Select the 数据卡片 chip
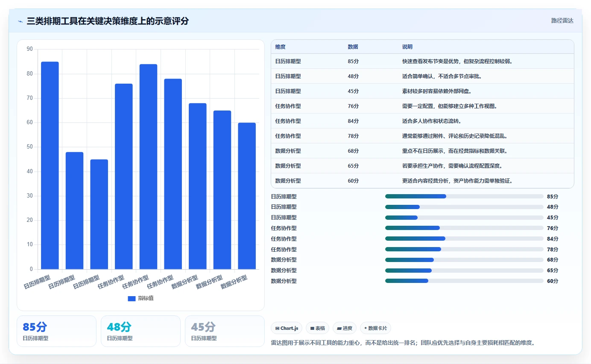Screen dimensions: 591x364 click(375, 328)
